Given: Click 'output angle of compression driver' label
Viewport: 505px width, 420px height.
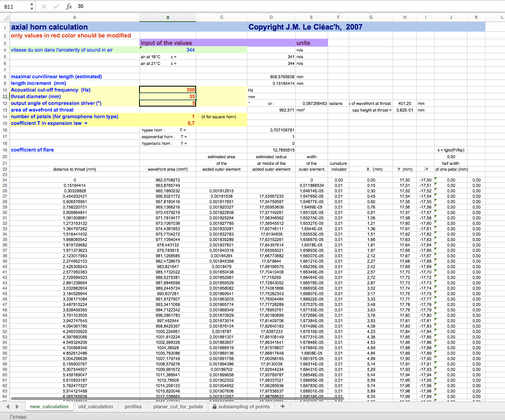Looking at the screenshot, I should click(56, 103).
